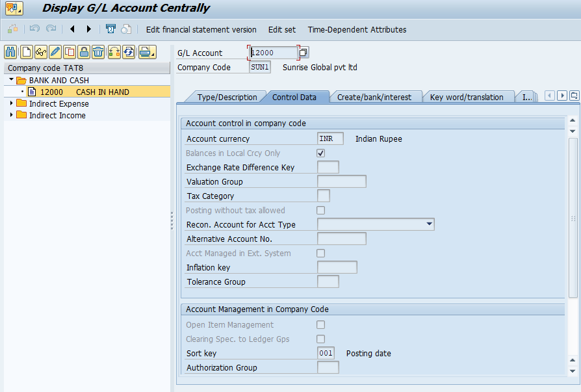Click the undo arrow in the toolbar
581x392 pixels.
[34, 29]
